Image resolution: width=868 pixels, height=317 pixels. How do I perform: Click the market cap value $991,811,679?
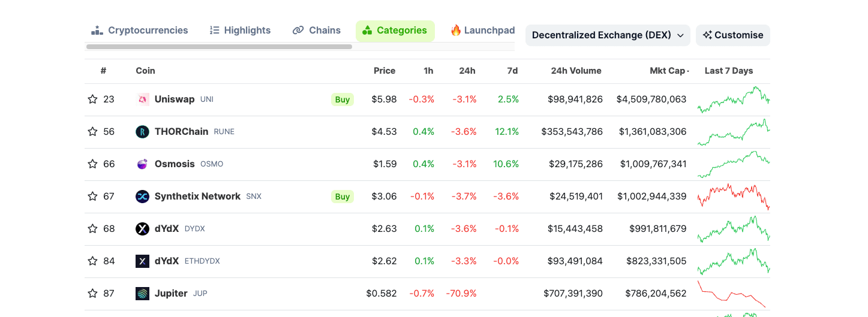pyautogui.click(x=657, y=229)
